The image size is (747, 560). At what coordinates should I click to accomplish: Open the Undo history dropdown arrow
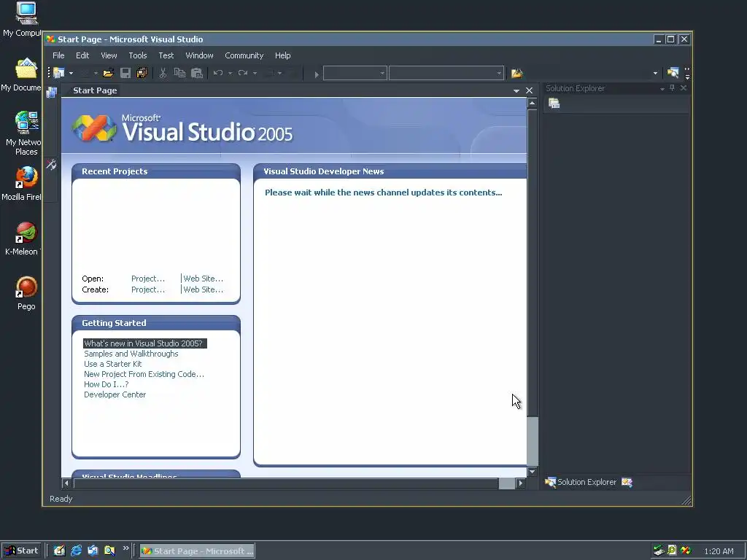coord(230,74)
